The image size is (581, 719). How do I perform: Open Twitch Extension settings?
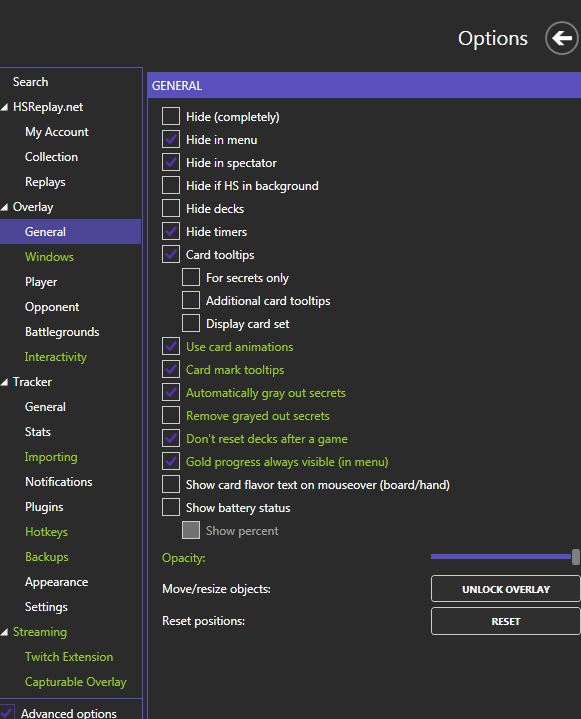click(69, 657)
